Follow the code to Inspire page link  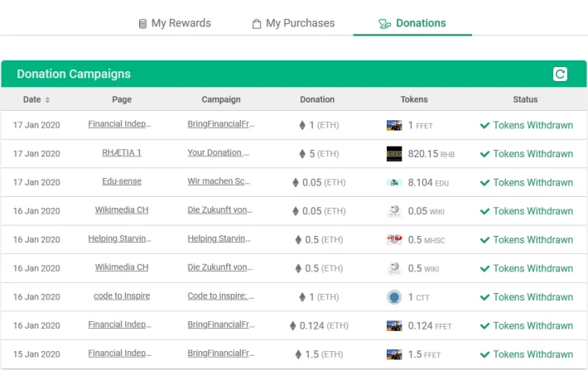tap(122, 296)
